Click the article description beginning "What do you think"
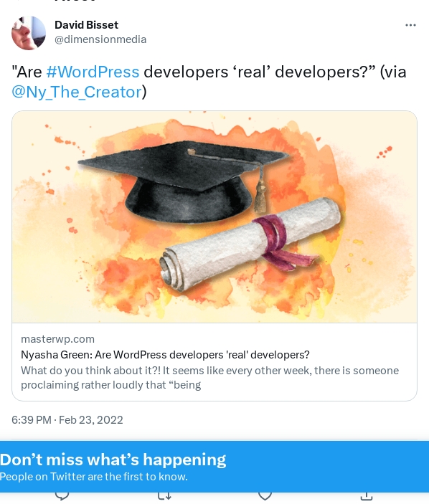The width and height of the screenshot is (429, 504). coord(209,378)
